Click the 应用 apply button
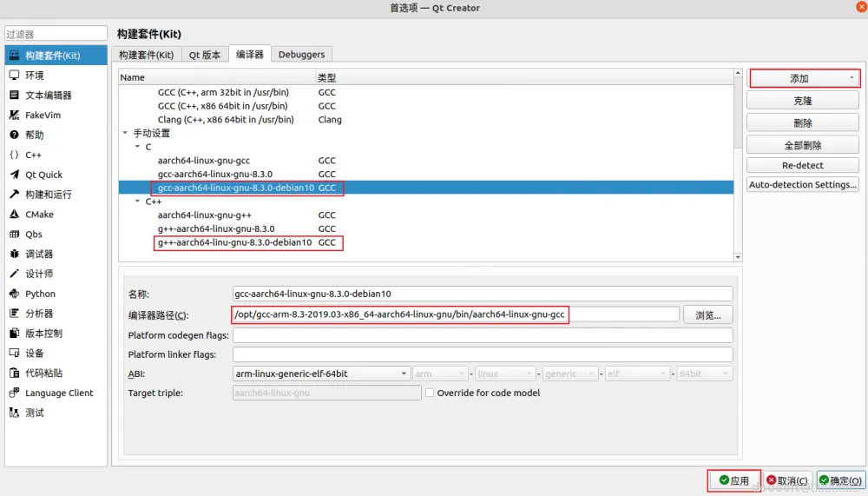The height and width of the screenshot is (496, 868). pos(734,480)
